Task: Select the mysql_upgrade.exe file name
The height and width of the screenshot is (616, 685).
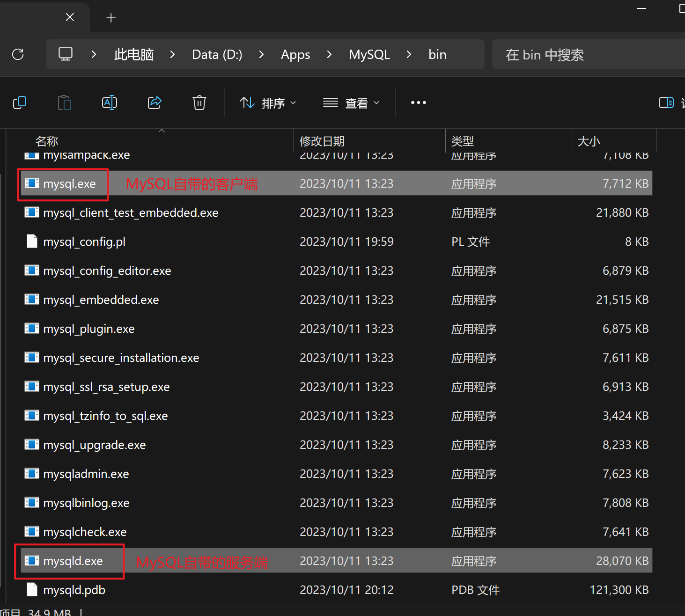Action: [95, 445]
